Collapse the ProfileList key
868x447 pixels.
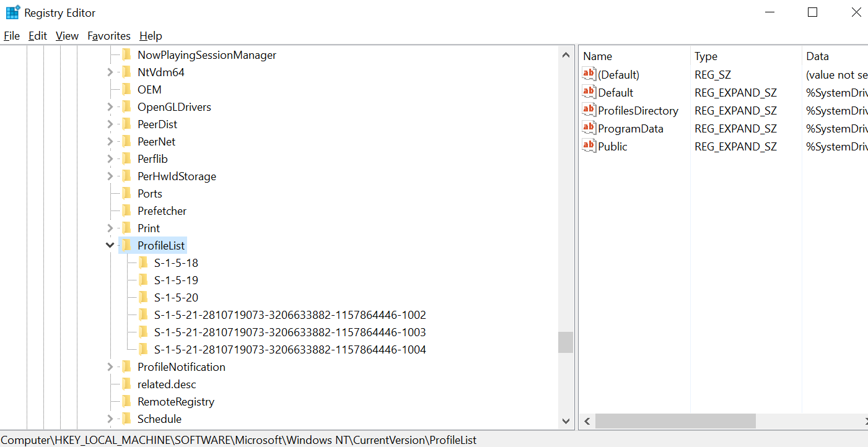[110, 245]
